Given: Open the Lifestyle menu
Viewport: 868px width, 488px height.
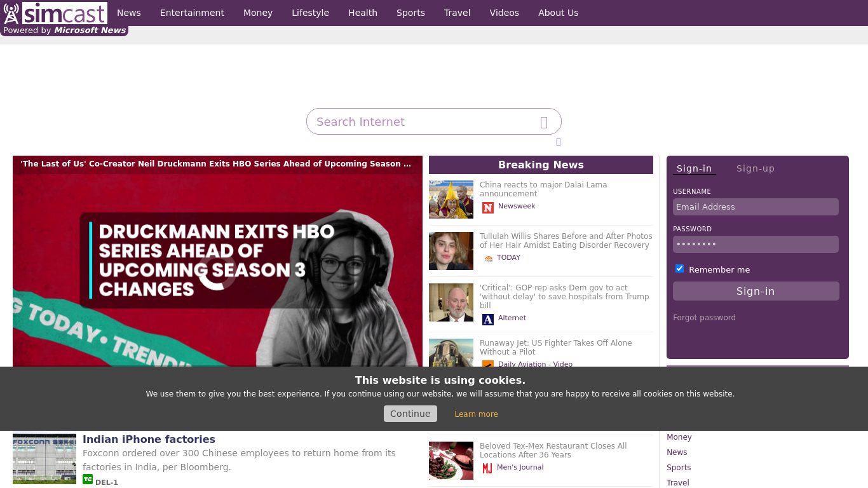Looking at the screenshot, I should pos(310,13).
